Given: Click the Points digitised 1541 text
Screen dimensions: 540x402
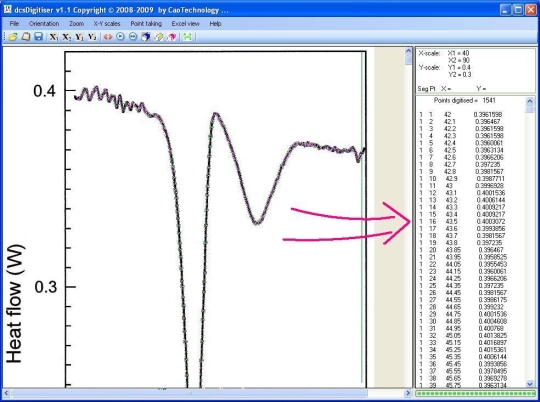Looking at the screenshot, I should click(465, 100).
